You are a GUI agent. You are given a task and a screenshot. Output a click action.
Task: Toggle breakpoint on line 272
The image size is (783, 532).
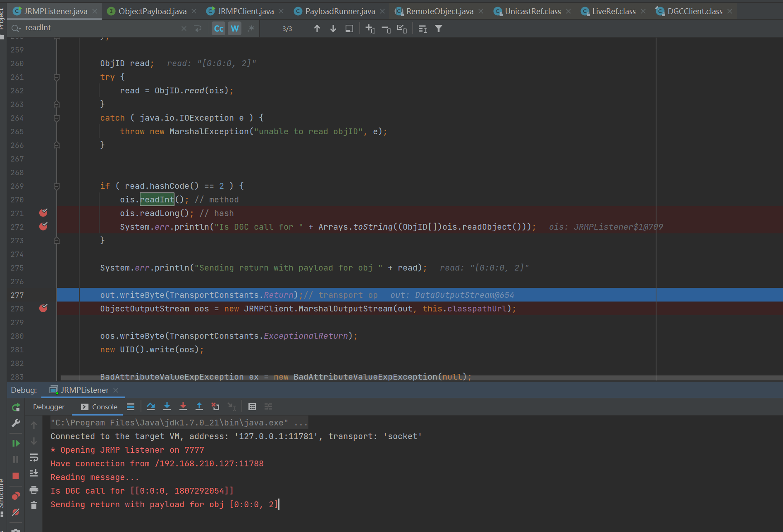tap(43, 226)
